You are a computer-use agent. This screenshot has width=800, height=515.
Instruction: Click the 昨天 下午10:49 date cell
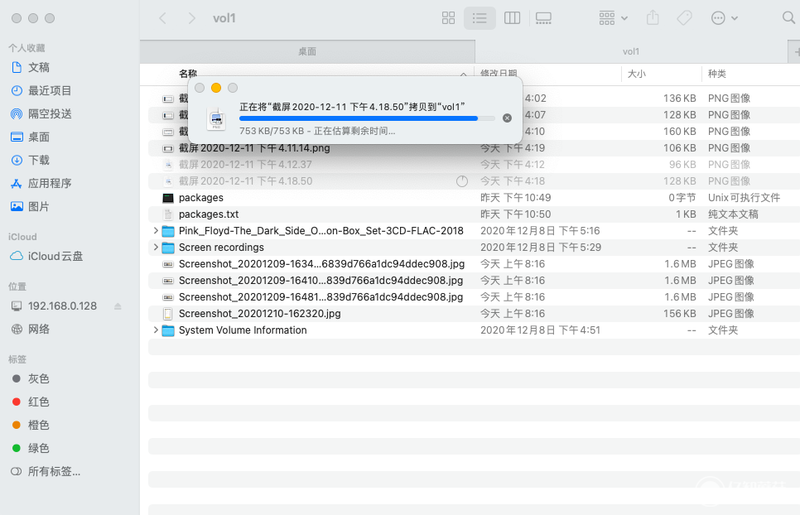pyautogui.click(x=515, y=198)
